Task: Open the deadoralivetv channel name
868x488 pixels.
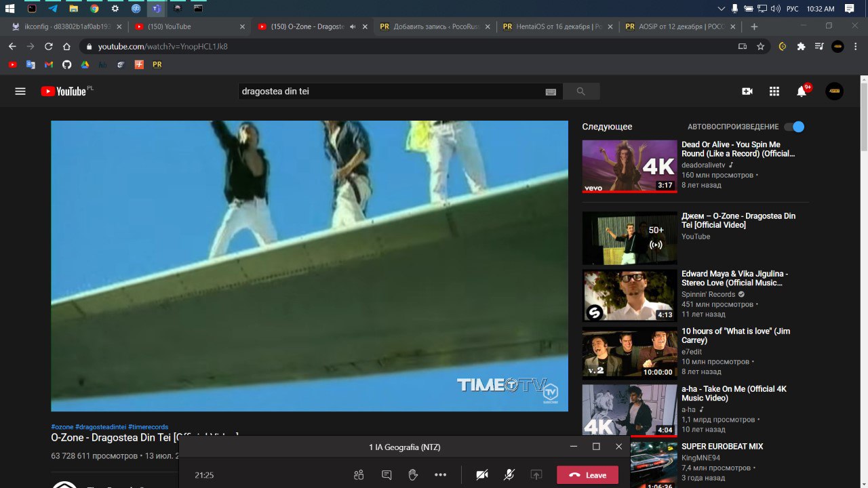Action: (703, 165)
